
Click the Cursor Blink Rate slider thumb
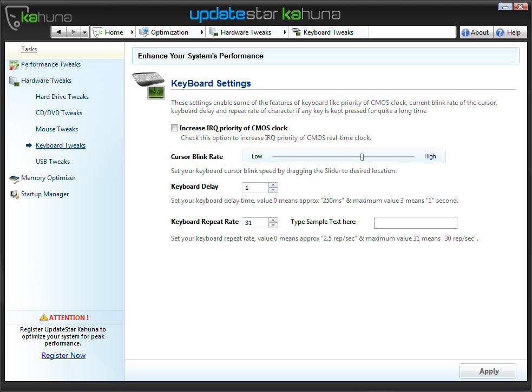(362, 157)
